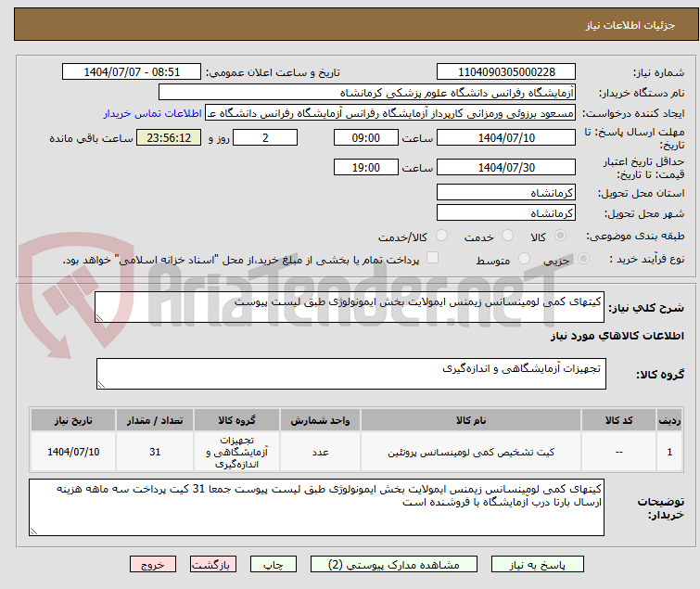
Task: Click the شرح کلی نیاز description textbox
Action: pyautogui.click(x=350, y=307)
